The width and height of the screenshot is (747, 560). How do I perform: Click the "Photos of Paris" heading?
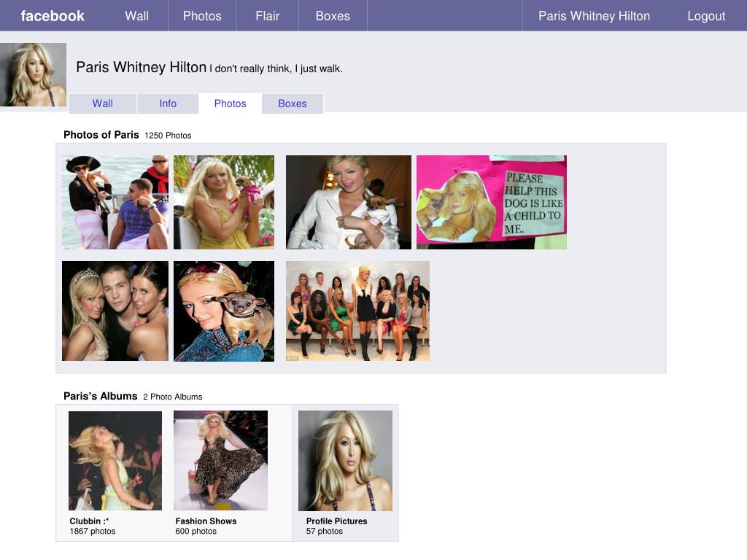tap(101, 135)
